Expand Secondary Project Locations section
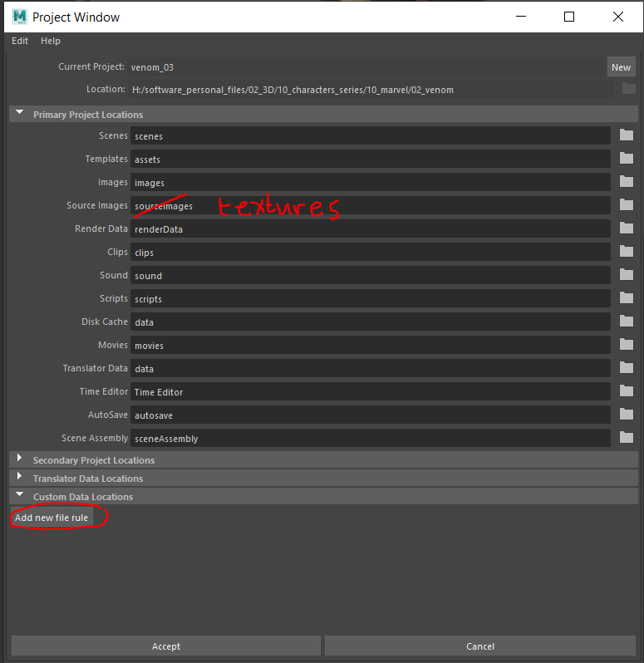644x663 pixels. (20, 460)
